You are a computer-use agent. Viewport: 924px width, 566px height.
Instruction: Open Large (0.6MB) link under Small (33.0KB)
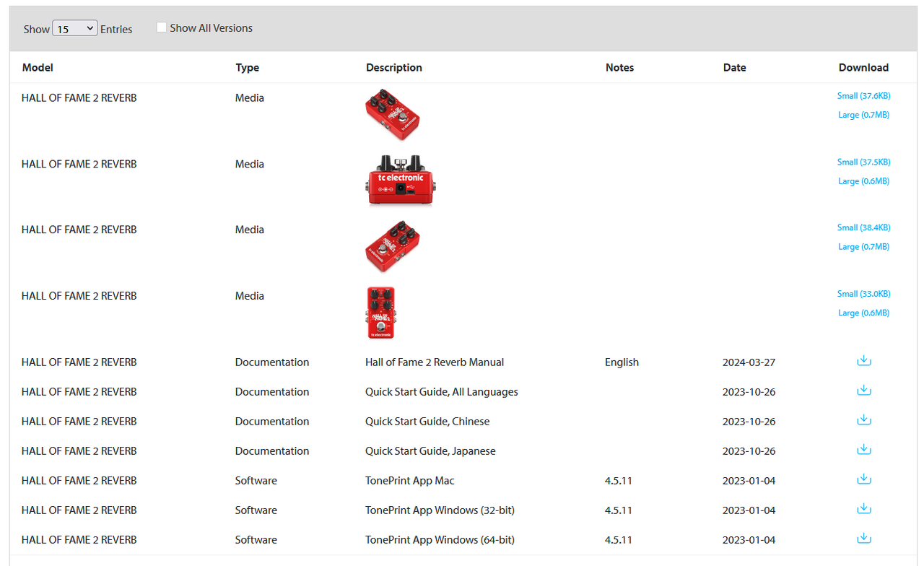pyautogui.click(x=863, y=313)
